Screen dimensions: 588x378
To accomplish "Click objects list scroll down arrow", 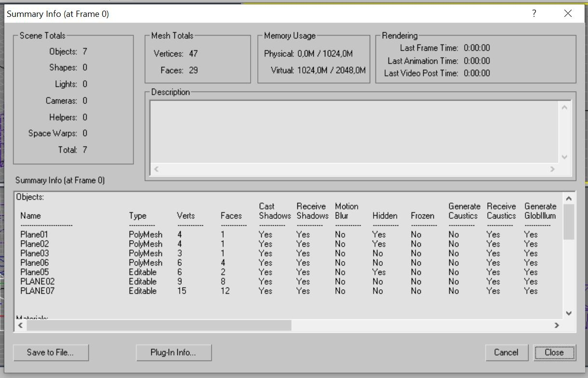I will point(569,313).
